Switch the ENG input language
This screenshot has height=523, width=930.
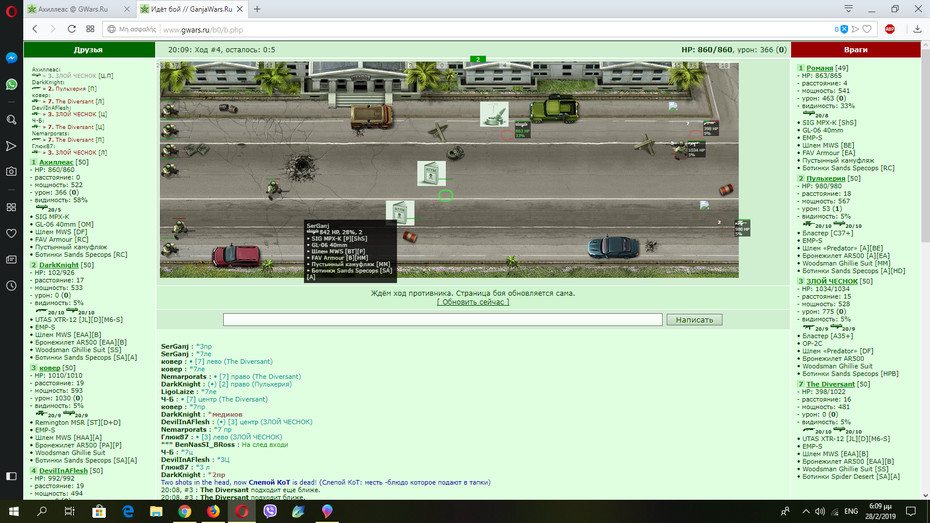pos(851,511)
